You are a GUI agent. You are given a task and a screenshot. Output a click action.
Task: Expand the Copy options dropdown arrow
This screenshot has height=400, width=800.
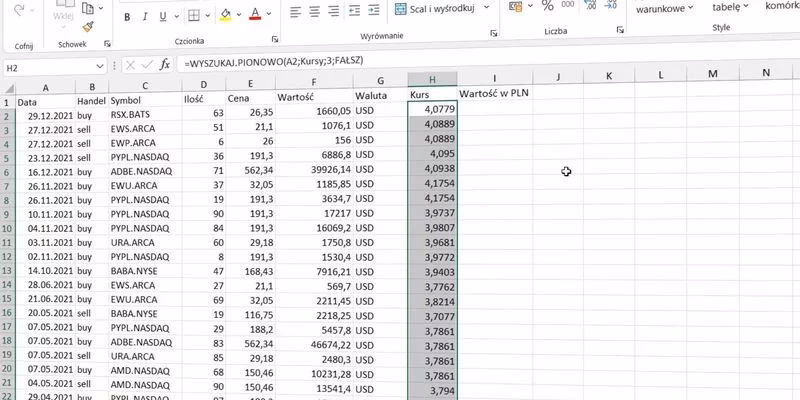(x=101, y=8)
